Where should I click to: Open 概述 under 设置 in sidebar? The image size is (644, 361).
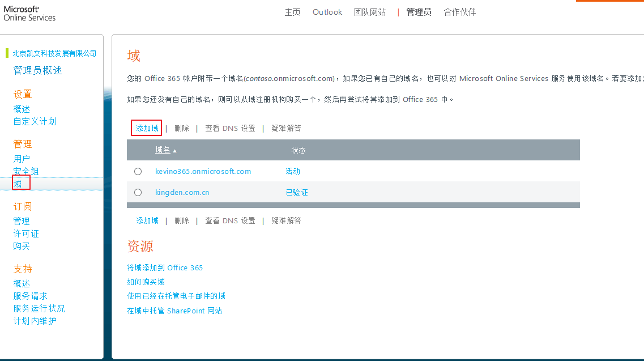[22, 109]
